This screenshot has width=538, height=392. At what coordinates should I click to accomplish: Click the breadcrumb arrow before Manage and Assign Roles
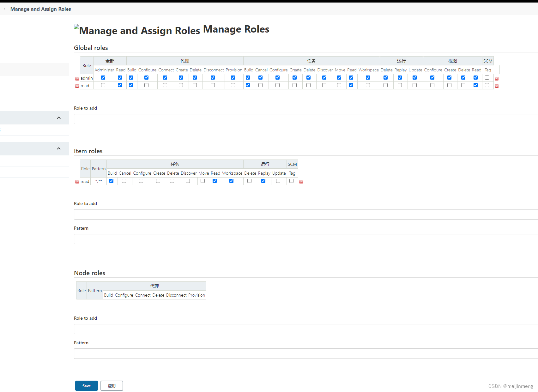pyautogui.click(x=4, y=9)
